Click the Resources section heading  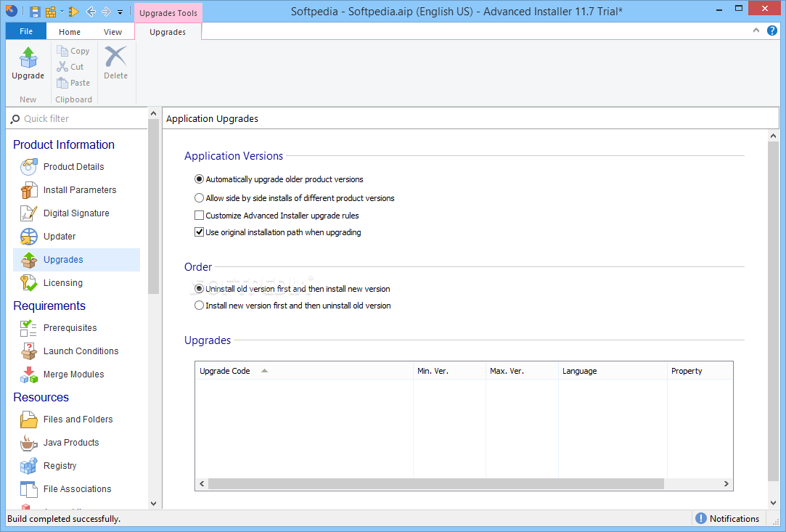41,397
